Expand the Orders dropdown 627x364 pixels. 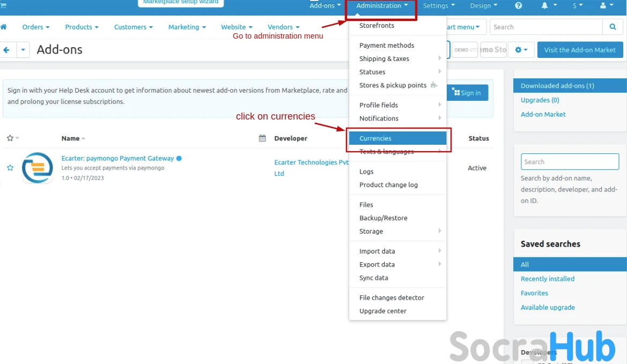[36, 27]
